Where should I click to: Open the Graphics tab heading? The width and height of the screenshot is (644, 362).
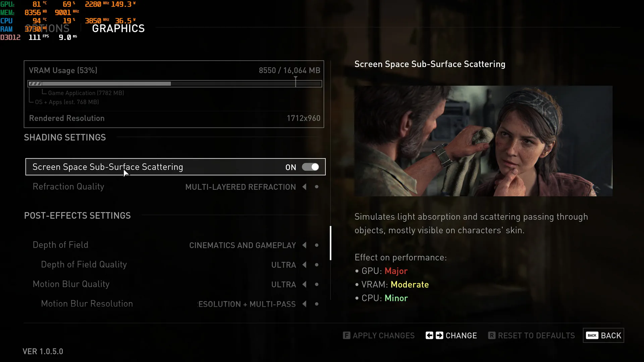point(118,28)
